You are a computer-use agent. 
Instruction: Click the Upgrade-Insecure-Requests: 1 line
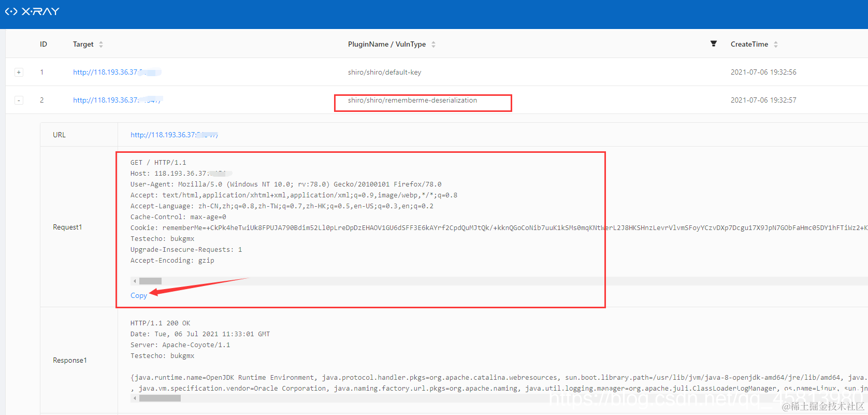[x=186, y=249]
